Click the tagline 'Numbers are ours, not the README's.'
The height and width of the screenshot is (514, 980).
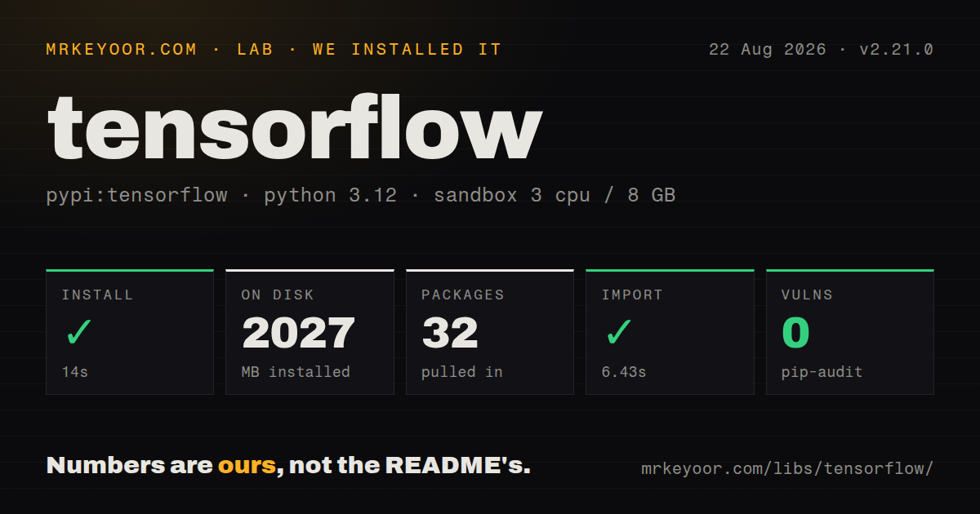(289, 466)
